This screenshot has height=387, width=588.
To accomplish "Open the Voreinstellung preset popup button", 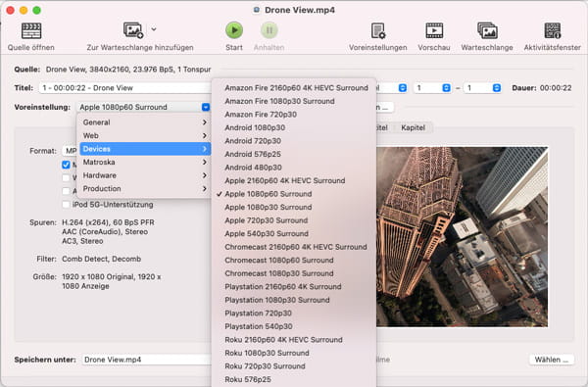I will tap(144, 107).
